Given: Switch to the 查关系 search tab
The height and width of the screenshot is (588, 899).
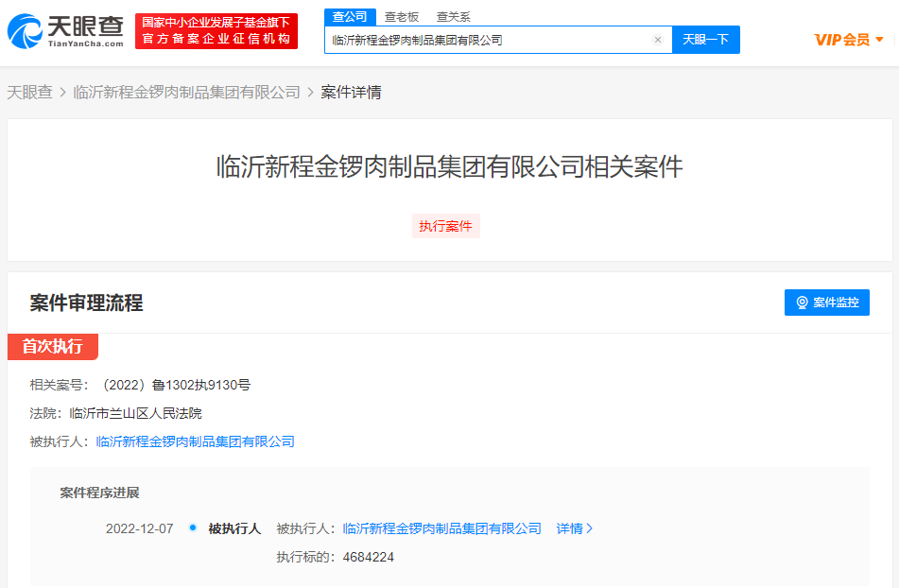Looking at the screenshot, I should [x=454, y=17].
